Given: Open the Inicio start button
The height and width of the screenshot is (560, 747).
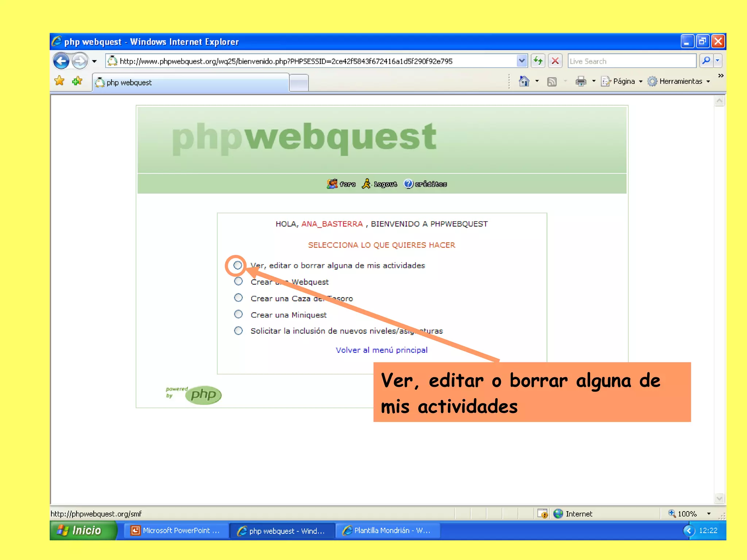Looking at the screenshot, I should pyautogui.click(x=84, y=530).
